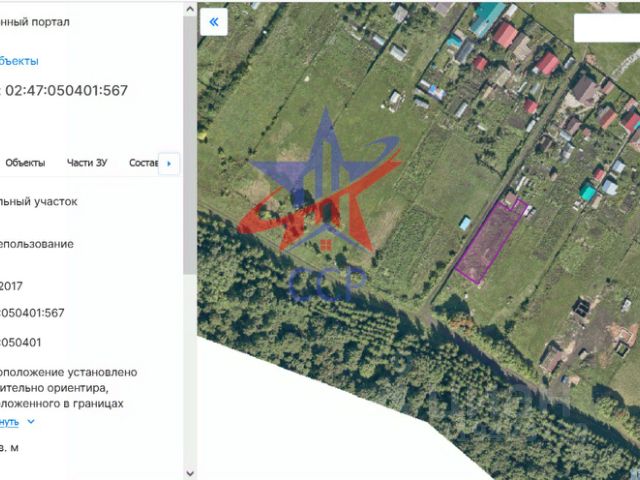Select the :050401 quarter value

21,342
